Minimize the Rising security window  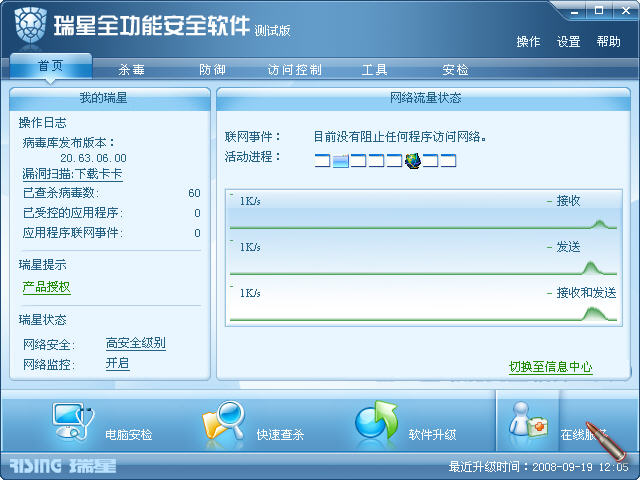pyautogui.click(x=574, y=11)
